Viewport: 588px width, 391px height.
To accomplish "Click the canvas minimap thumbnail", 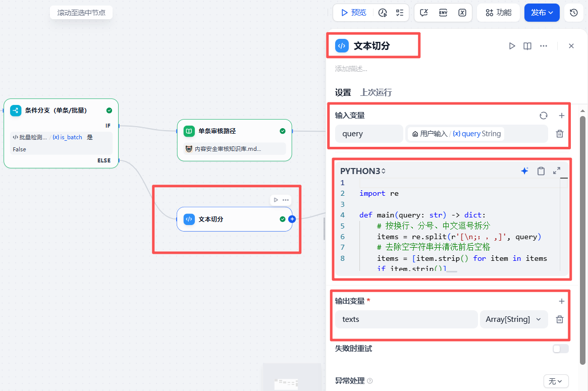I will [292, 377].
